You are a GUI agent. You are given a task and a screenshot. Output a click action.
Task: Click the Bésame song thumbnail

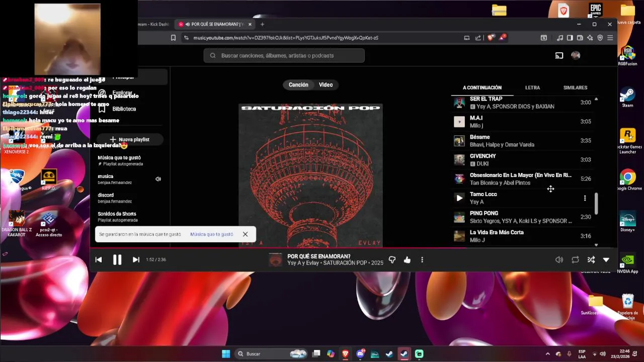pyautogui.click(x=459, y=141)
